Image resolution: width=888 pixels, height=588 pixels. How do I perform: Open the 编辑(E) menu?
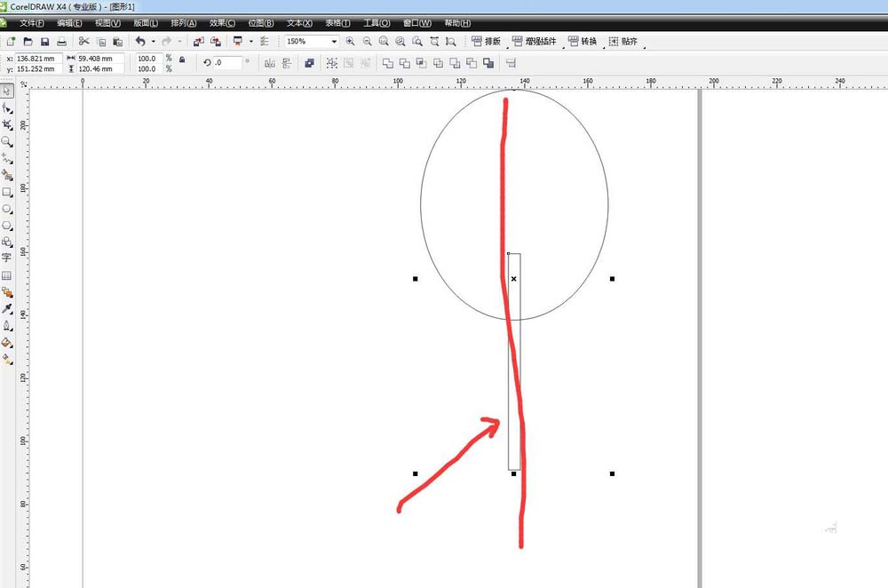[69, 23]
